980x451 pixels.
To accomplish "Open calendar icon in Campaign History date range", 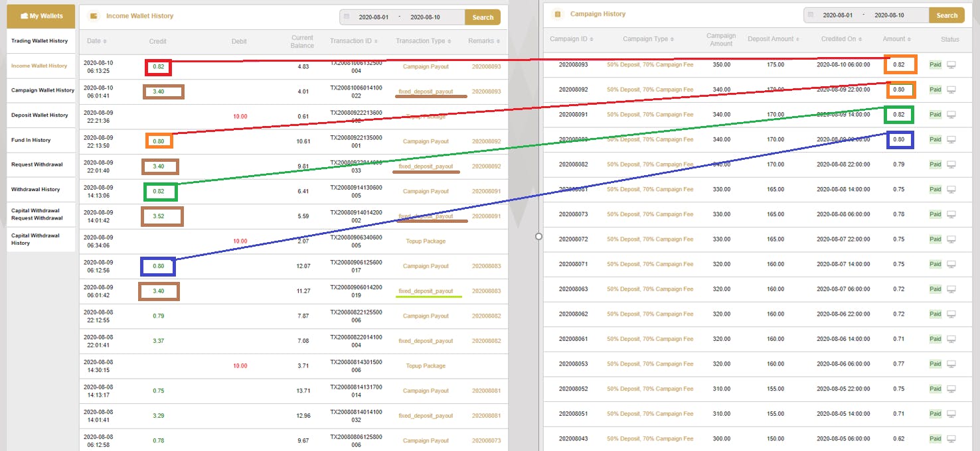I will 811,15.
